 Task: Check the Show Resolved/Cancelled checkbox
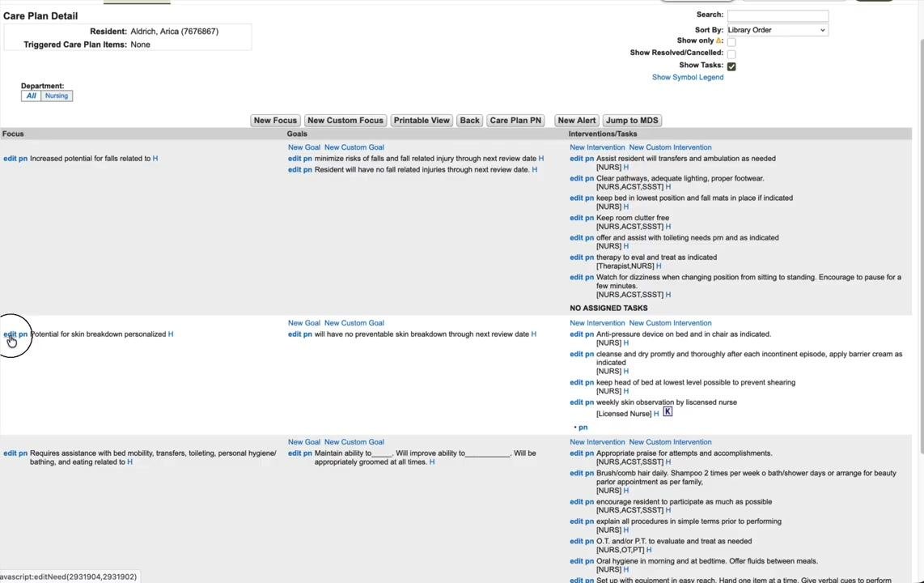[731, 54]
